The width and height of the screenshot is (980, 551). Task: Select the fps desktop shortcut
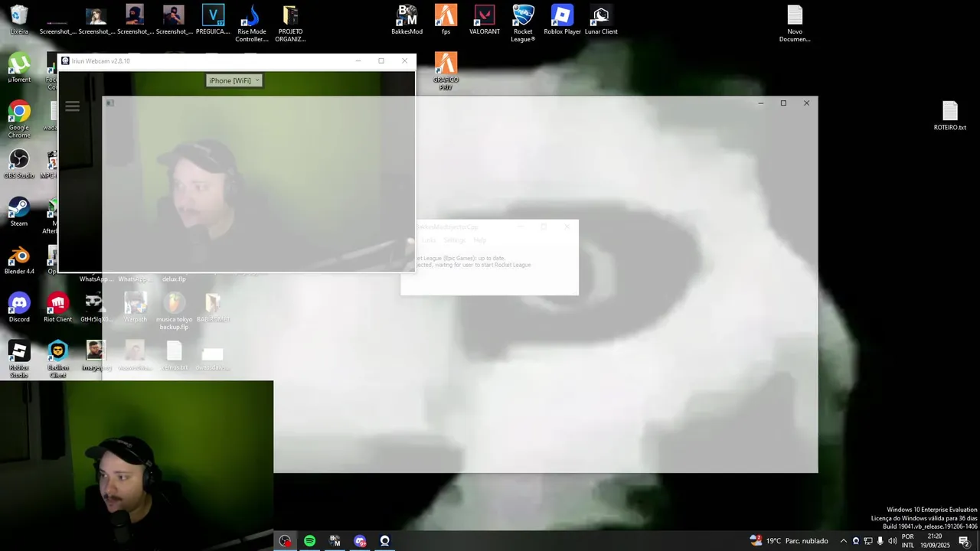[x=446, y=20]
